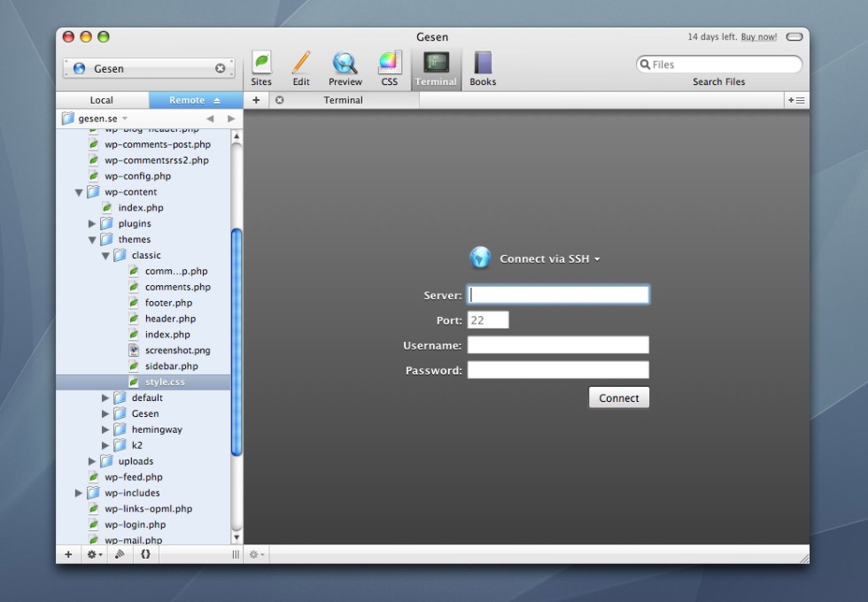Click into the Username input field
Image resolution: width=868 pixels, height=602 pixels.
pos(558,345)
